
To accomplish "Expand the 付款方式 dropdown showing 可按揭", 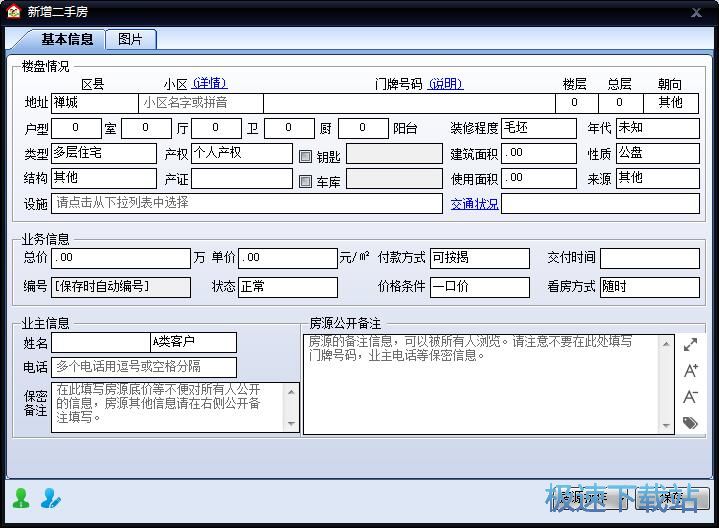I will tap(479, 258).
